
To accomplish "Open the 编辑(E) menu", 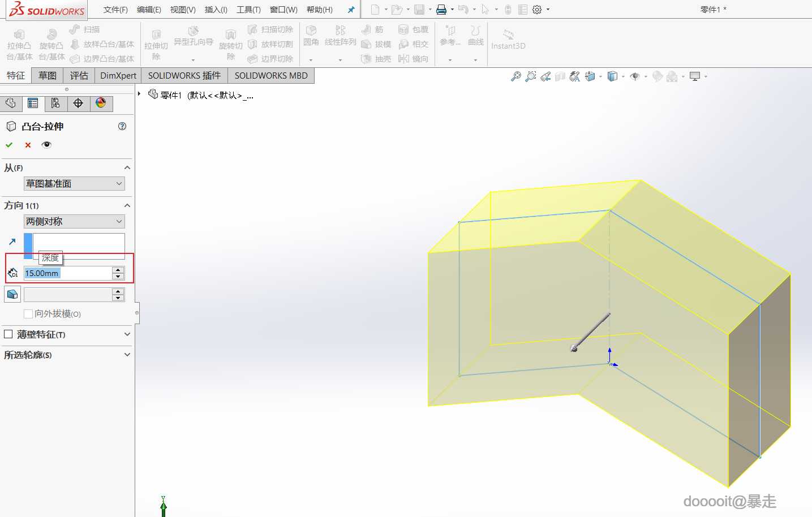I will click(149, 10).
